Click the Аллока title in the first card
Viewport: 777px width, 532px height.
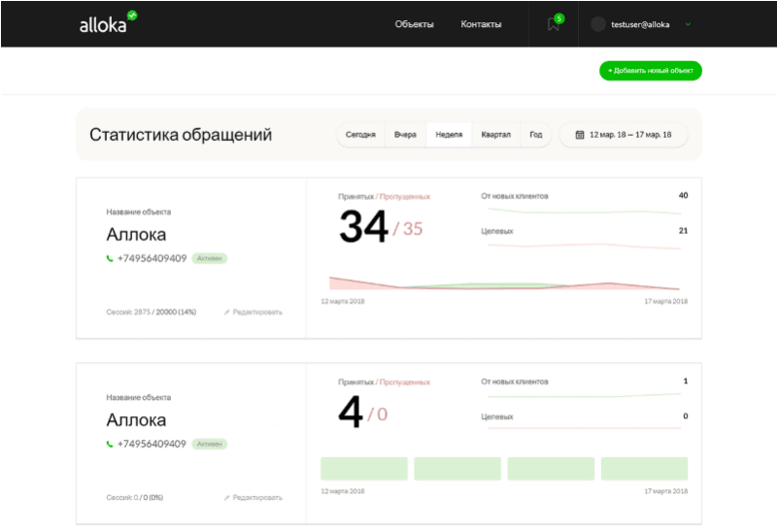tap(136, 234)
